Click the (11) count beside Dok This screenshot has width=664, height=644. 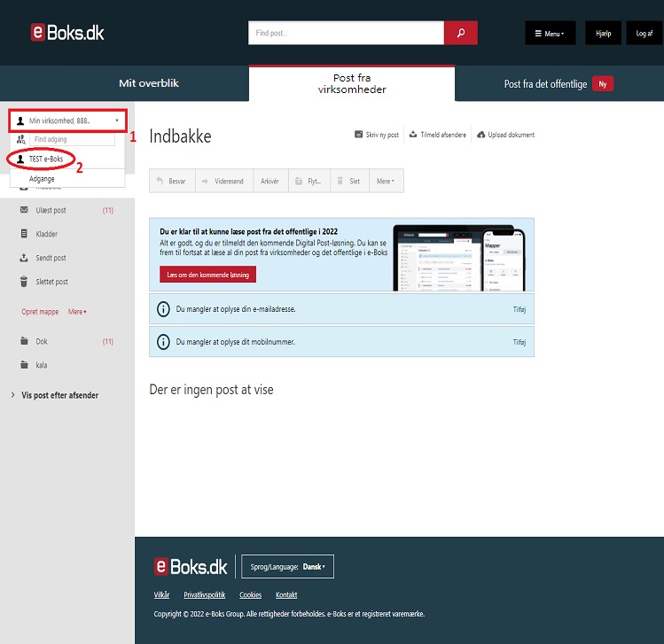tap(108, 341)
